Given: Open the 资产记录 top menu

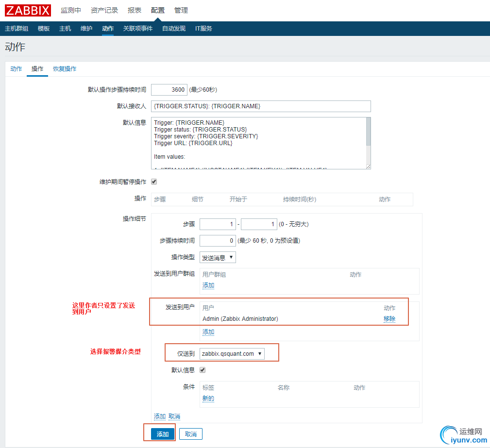Looking at the screenshot, I should [104, 10].
